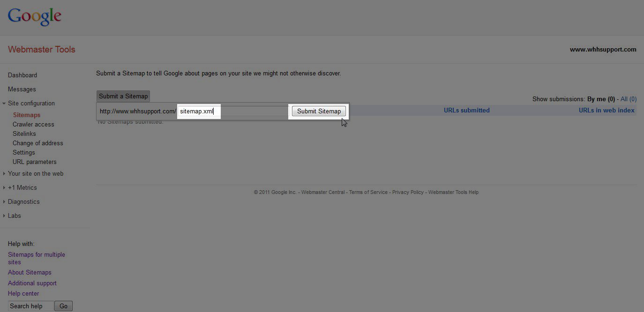
Task: Click the Search help text field
Action: click(x=30, y=306)
